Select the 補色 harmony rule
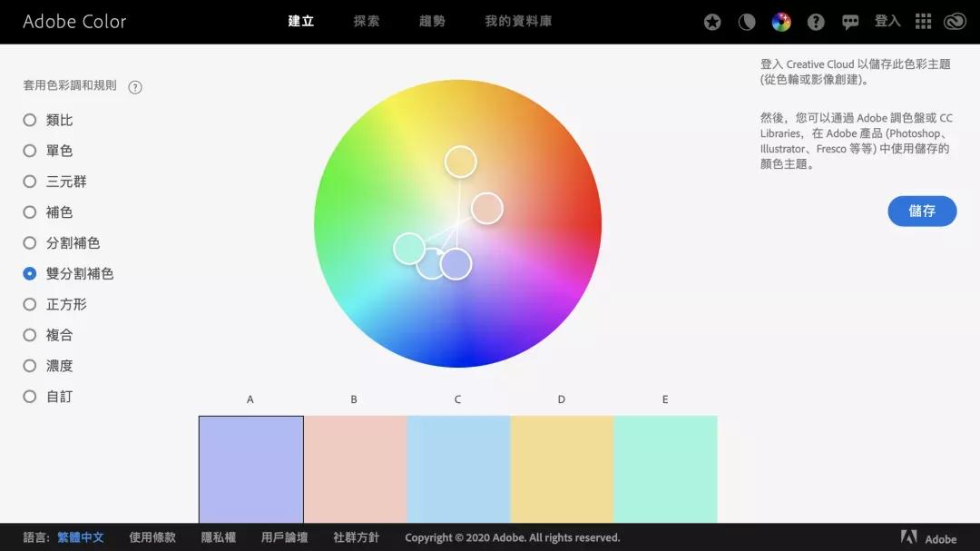Screen dimensions: 980x551 pos(48,212)
